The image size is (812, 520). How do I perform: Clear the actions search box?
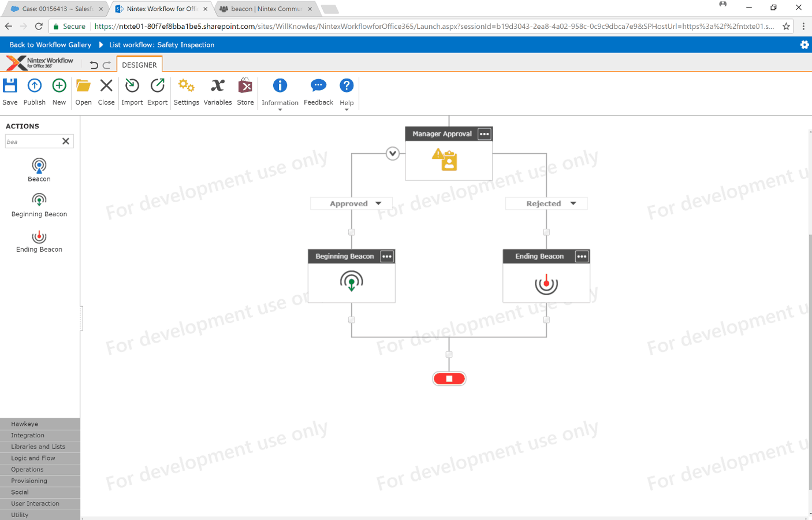(66, 141)
